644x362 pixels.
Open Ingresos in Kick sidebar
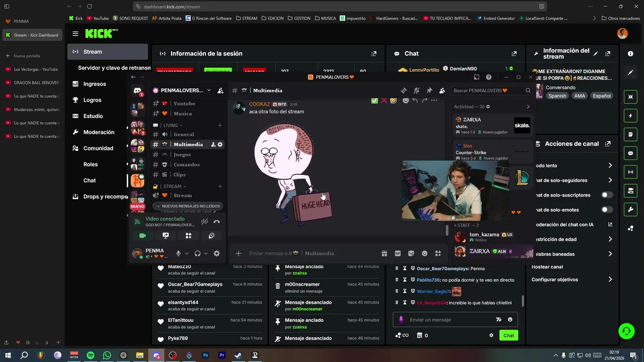(95, 84)
